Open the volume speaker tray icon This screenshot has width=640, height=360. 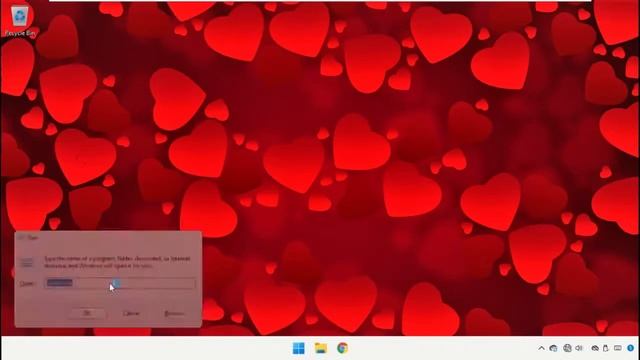tap(579, 348)
